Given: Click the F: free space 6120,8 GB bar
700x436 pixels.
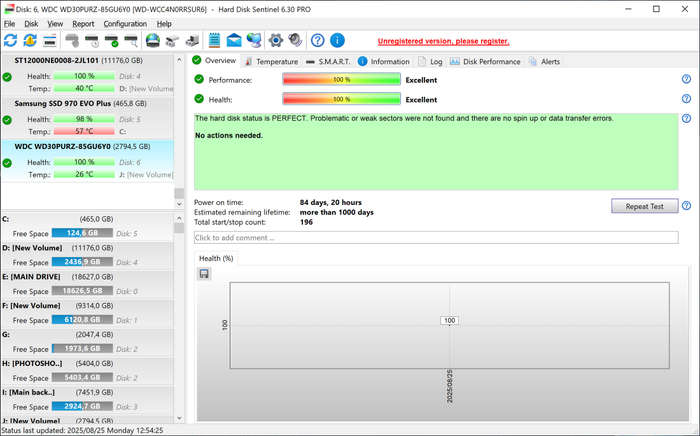Looking at the screenshot, I should coord(82,320).
